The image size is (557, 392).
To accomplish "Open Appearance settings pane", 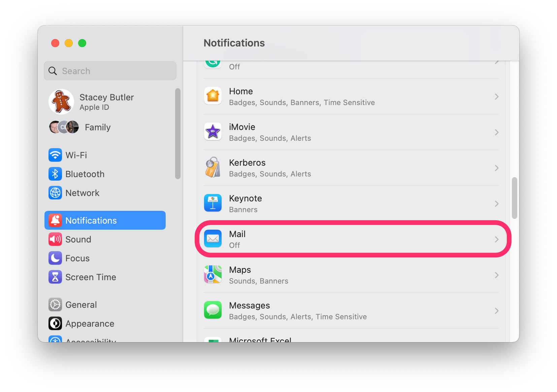I will click(105, 323).
